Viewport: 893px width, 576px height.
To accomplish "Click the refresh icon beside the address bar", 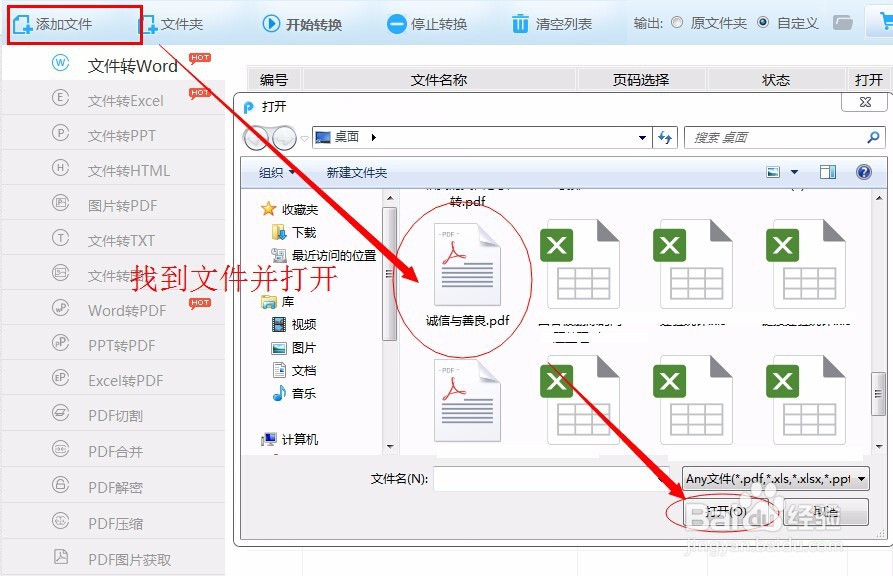I will (x=665, y=137).
